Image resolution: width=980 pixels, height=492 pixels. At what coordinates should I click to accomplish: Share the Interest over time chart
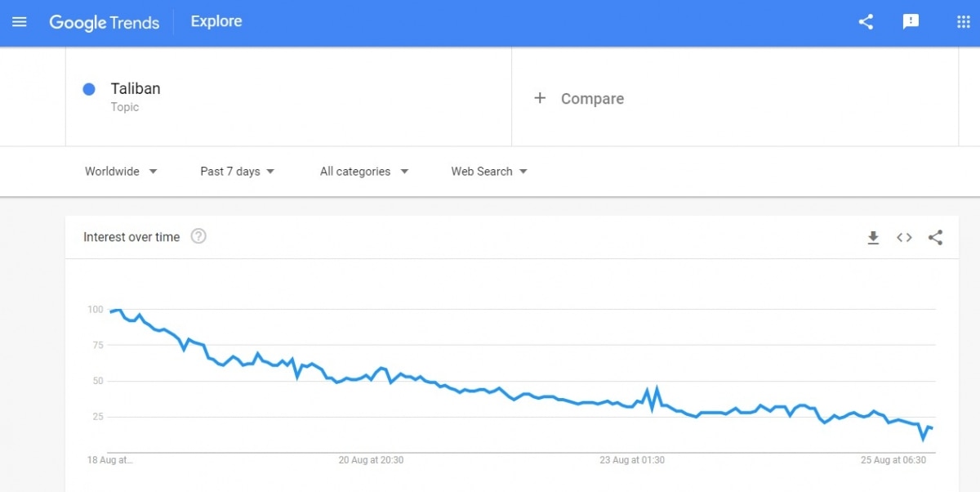(935, 238)
